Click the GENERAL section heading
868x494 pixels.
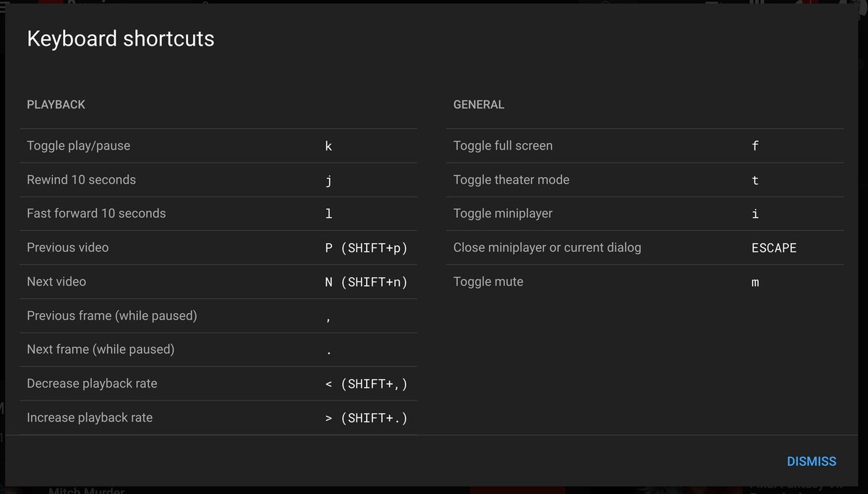coord(479,105)
